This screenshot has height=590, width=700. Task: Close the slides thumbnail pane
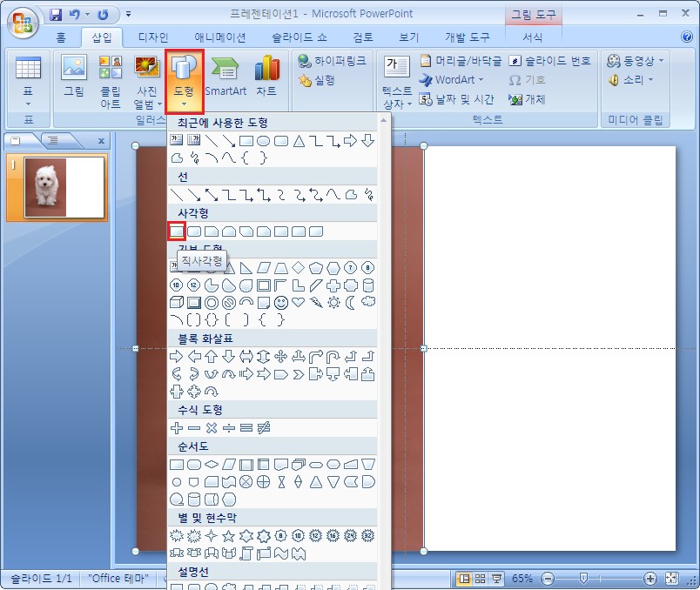click(x=101, y=141)
